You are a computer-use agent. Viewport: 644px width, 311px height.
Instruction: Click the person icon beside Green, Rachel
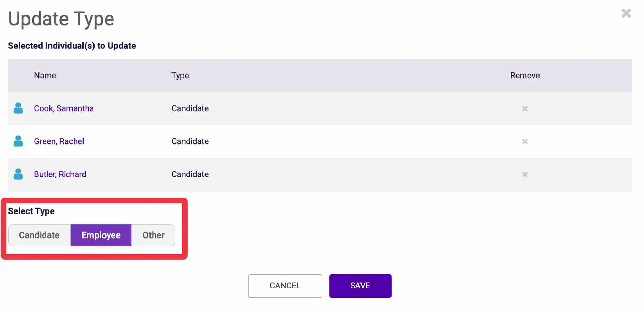pyautogui.click(x=18, y=141)
